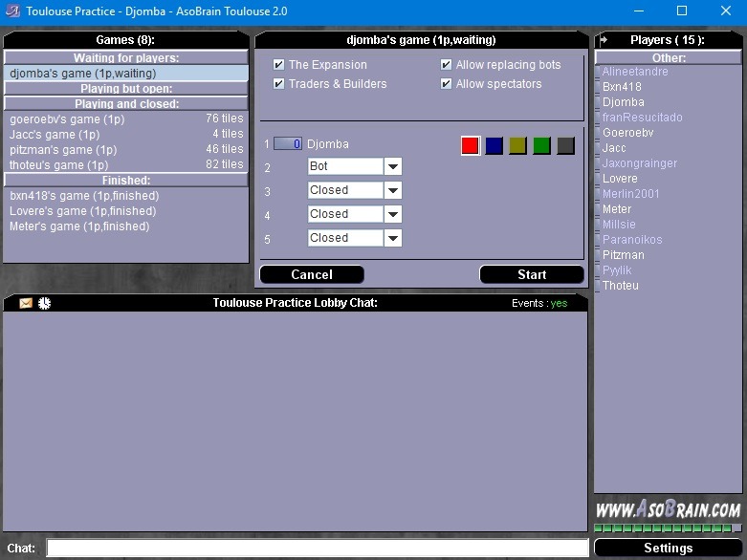Screen dimensions: 747x560
Task: Select player Merlin2001 in Players list
Action: (630, 194)
